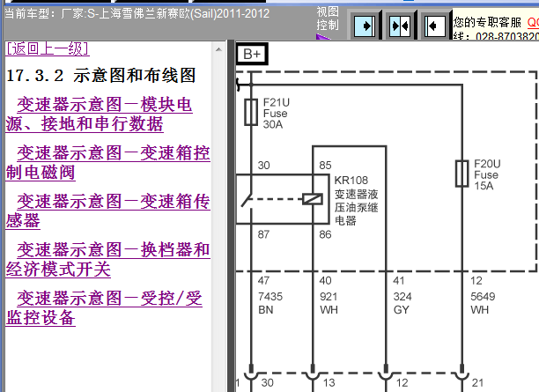Image resolution: width=539 pixels, height=392 pixels.
Task: Click wire label 7435 BN
Action: pos(270,303)
